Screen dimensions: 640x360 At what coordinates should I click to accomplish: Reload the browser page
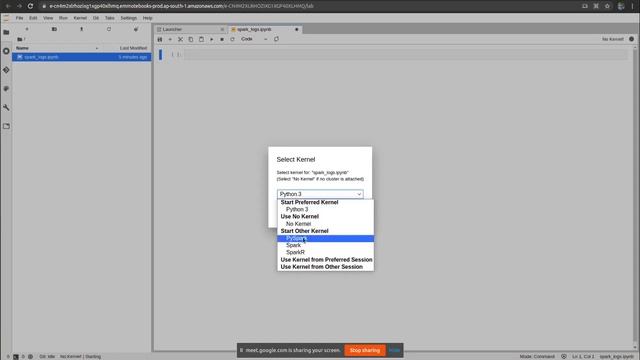30,6
